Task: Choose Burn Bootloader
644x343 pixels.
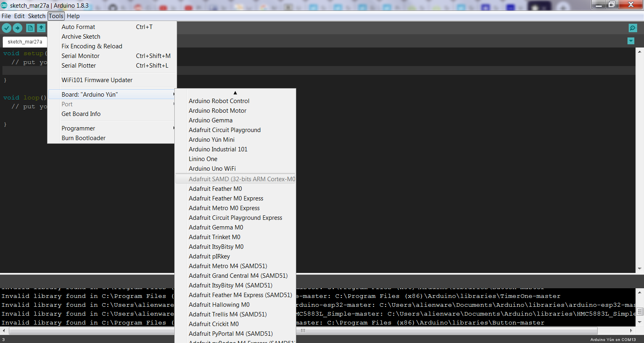Action: coord(112,138)
